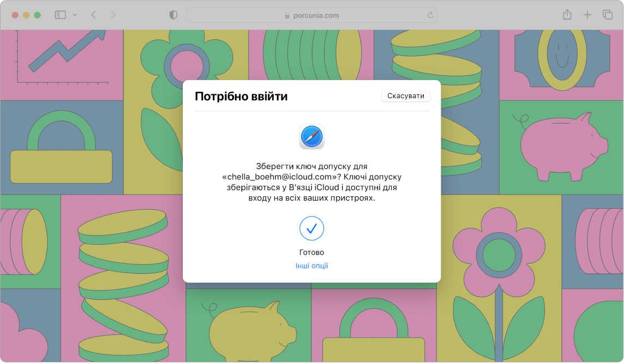Click the Скасувати button
This screenshot has width=624, height=364.
(405, 96)
